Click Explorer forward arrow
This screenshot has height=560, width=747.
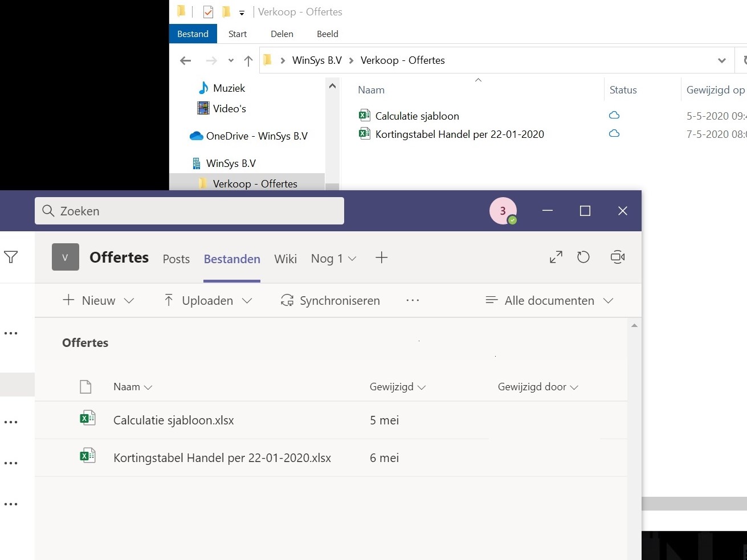click(x=211, y=60)
